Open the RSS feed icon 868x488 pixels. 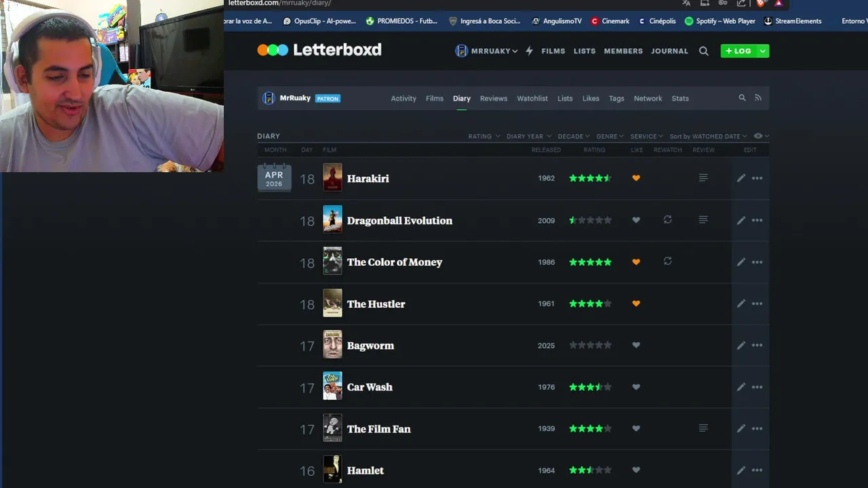[758, 98]
